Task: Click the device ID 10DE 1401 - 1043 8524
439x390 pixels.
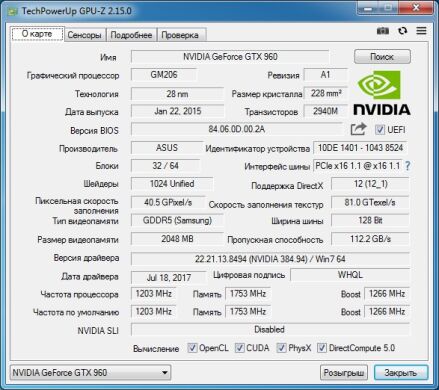Action: pyautogui.click(x=361, y=148)
